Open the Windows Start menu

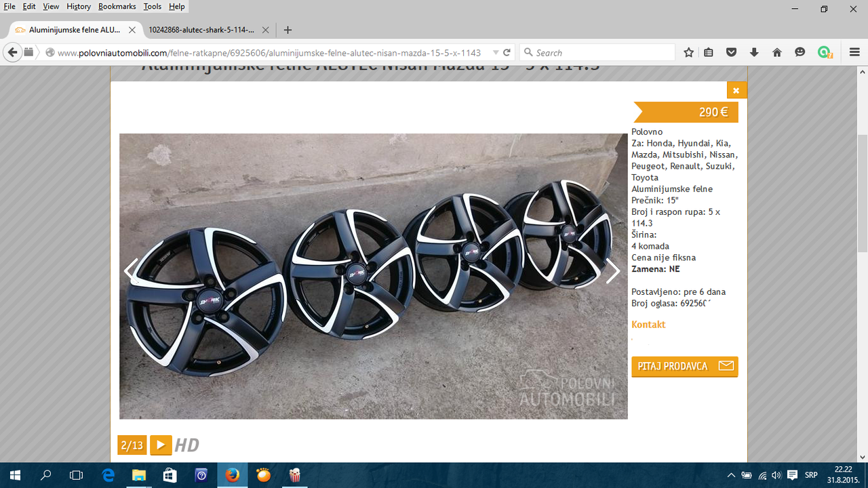coord(14,474)
